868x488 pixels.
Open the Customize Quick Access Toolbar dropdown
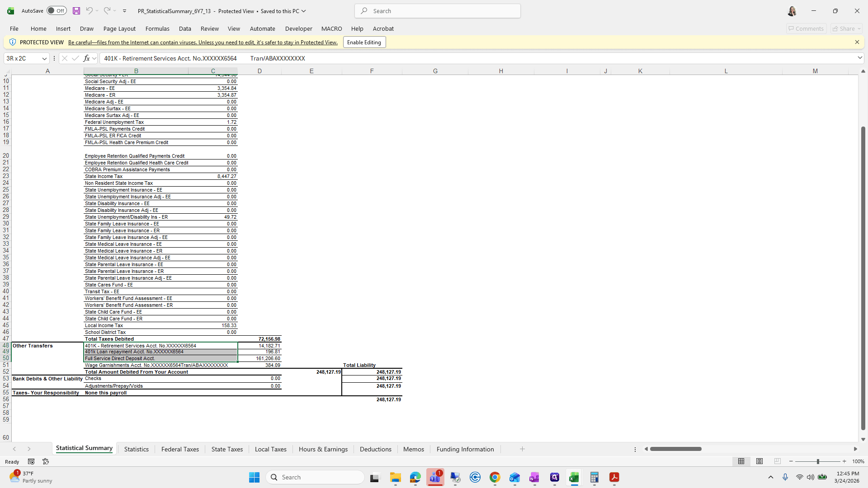point(124,11)
